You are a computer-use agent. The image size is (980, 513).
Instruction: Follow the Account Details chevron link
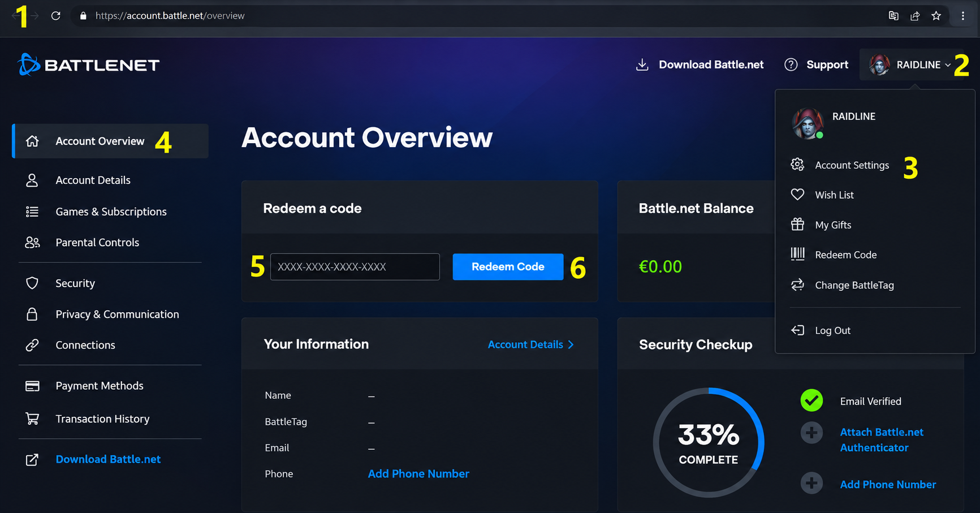pos(531,344)
